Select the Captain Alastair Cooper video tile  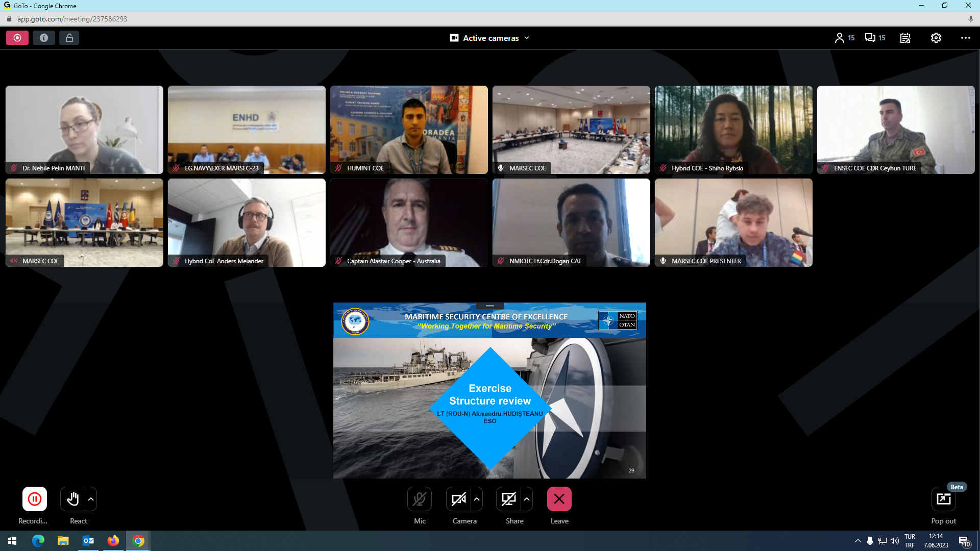(x=409, y=222)
